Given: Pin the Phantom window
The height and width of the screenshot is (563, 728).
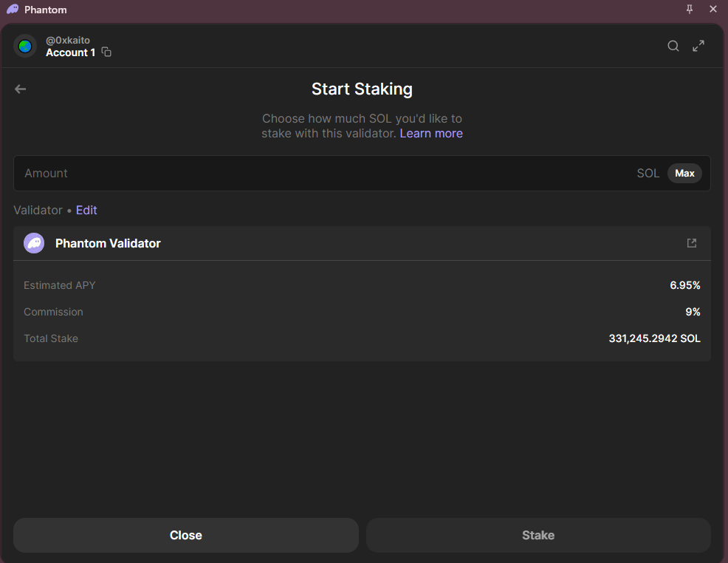Looking at the screenshot, I should pos(690,10).
